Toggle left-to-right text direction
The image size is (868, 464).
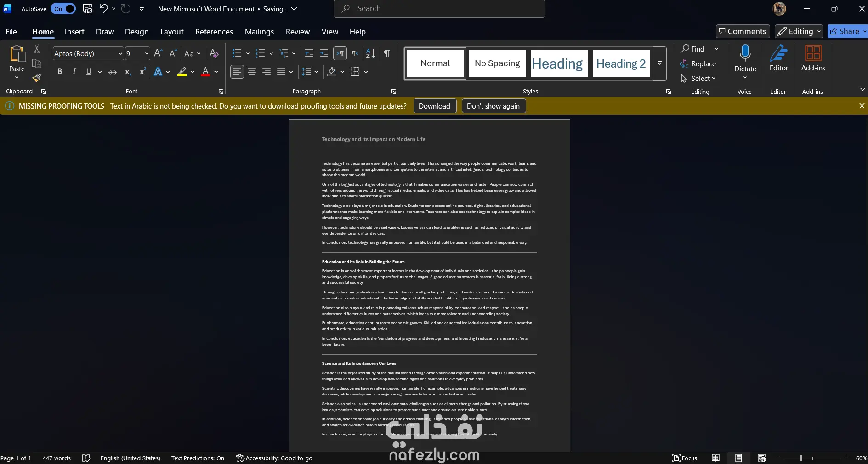pyautogui.click(x=340, y=53)
